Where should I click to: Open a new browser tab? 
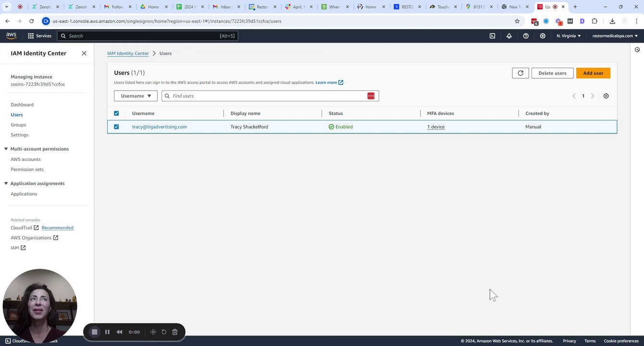click(x=575, y=7)
